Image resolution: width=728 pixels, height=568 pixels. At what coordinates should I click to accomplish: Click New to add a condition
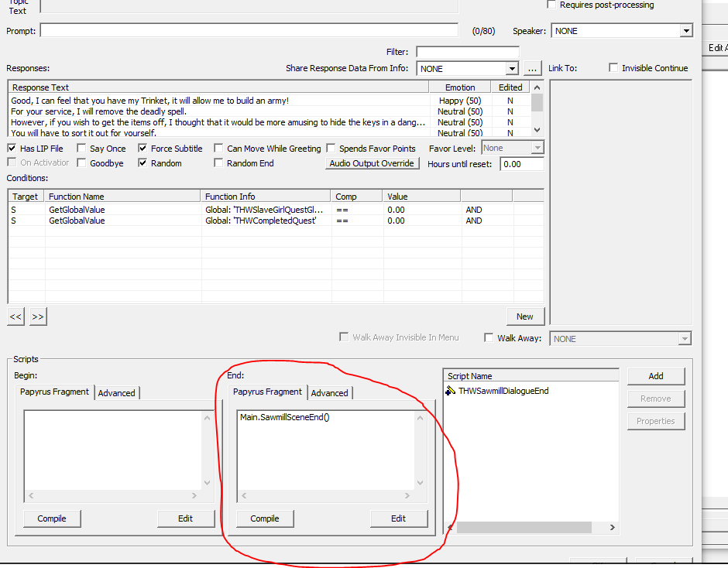pyautogui.click(x=525, y=316)
